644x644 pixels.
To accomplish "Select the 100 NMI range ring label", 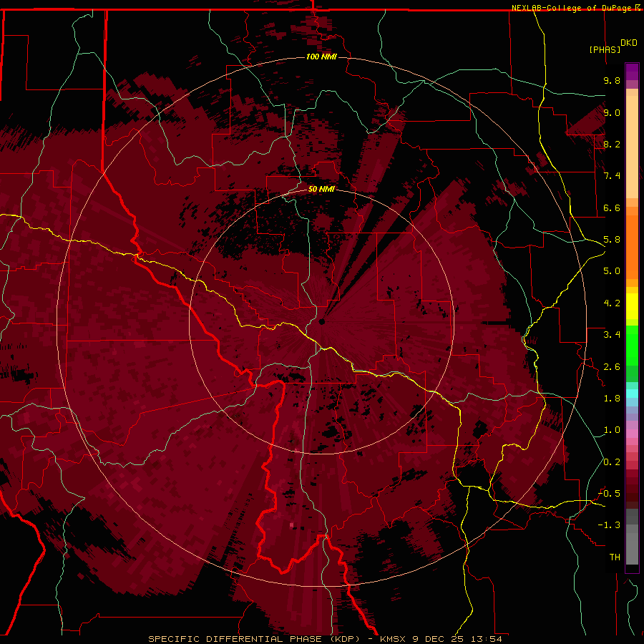I will [x=321, y=57].
